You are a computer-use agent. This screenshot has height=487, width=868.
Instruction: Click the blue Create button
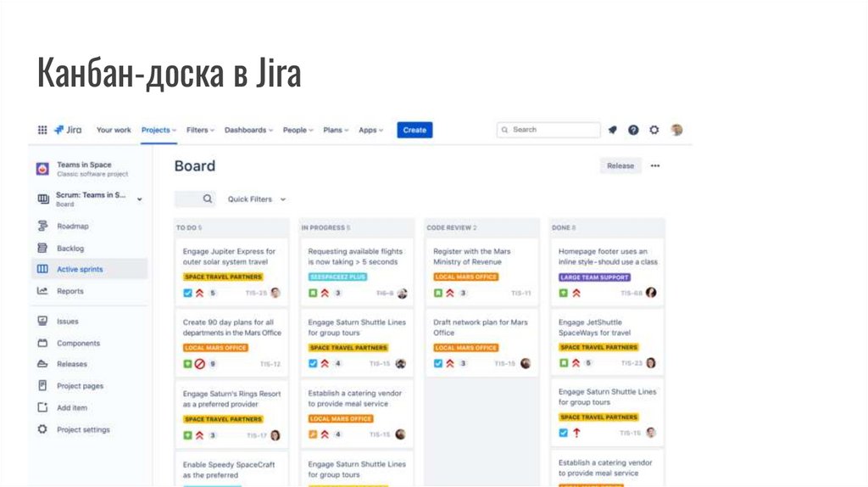(415, 130)
